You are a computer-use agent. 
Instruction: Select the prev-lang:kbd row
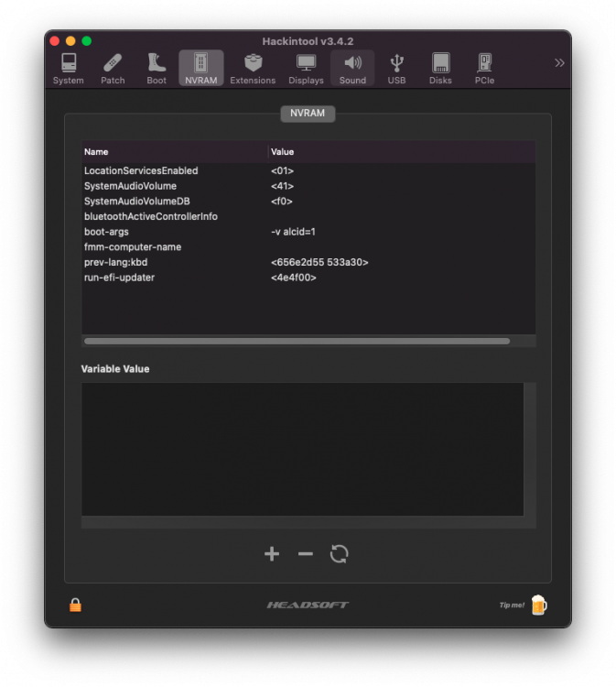(x=308, y=262)
